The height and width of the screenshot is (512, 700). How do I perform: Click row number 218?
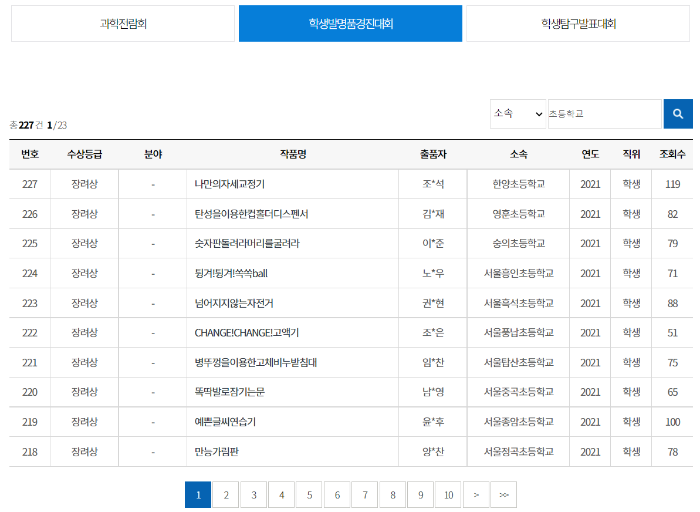pos(30,452)
